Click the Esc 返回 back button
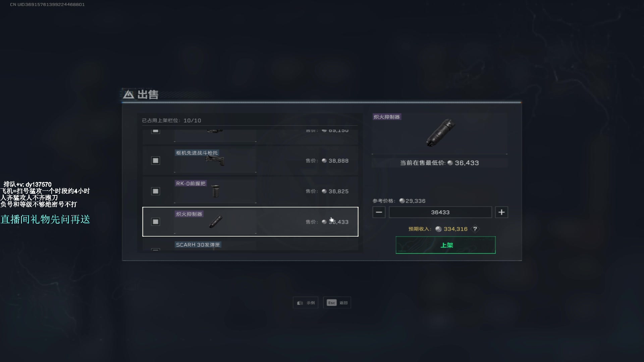The height and width of the screenshot is (362, 644). [x=337, y=303]
